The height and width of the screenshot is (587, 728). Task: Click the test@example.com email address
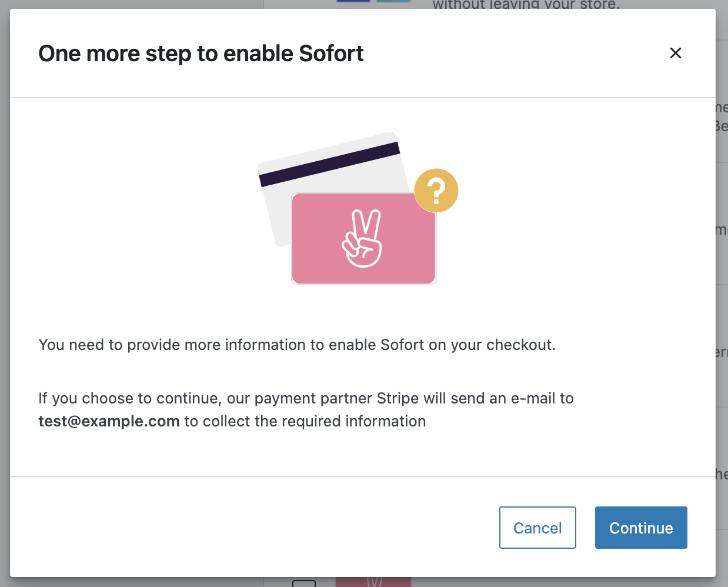[x=109, y=421]
